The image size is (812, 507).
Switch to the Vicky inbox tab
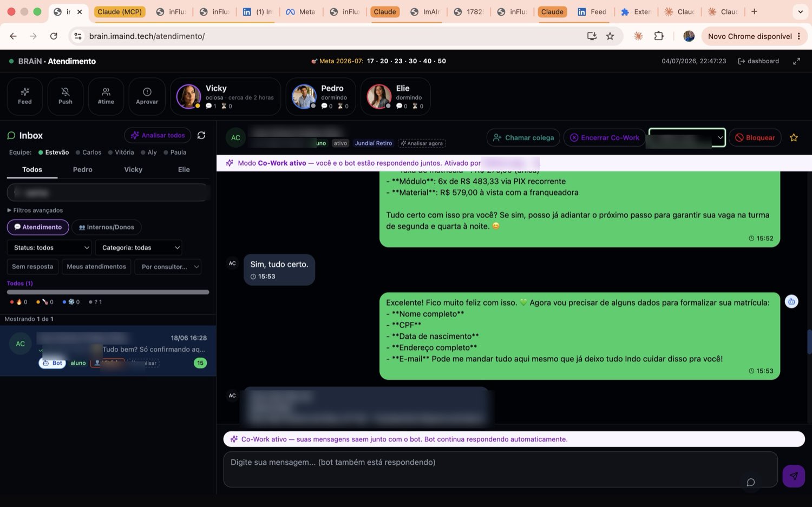[x=133, y=169]
